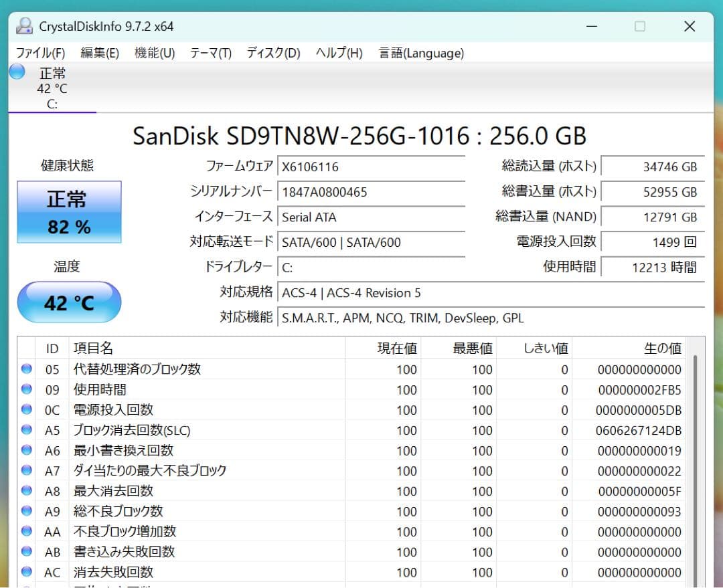Screen dimensions: 723x588
Task: Click the ID column header
Action: pyautogui.click(x=52, y=348)
